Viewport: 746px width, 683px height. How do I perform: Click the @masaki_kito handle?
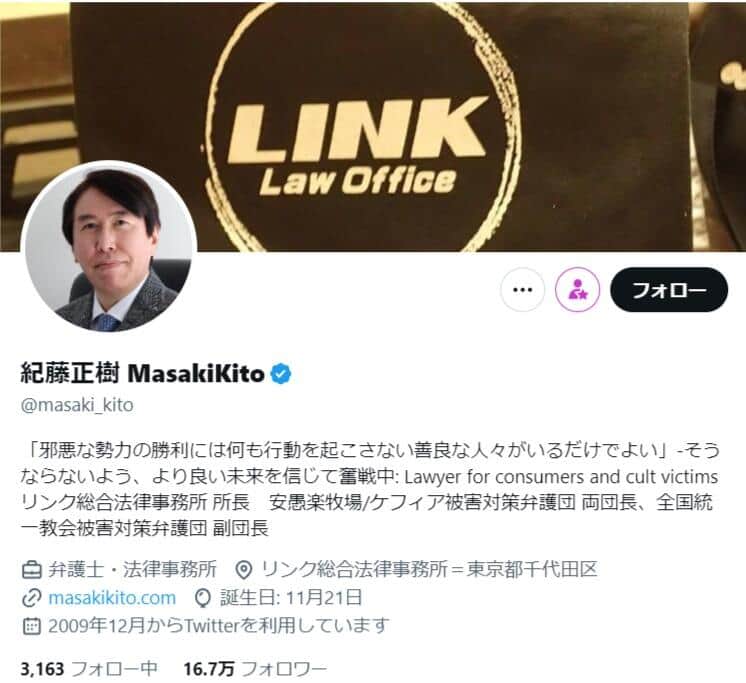[77, 405]
